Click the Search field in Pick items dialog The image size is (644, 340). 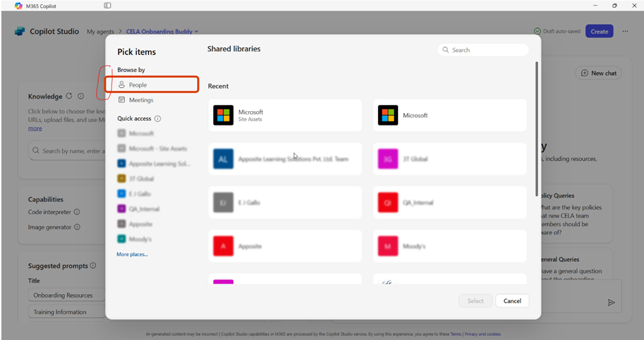click(483, 50)
